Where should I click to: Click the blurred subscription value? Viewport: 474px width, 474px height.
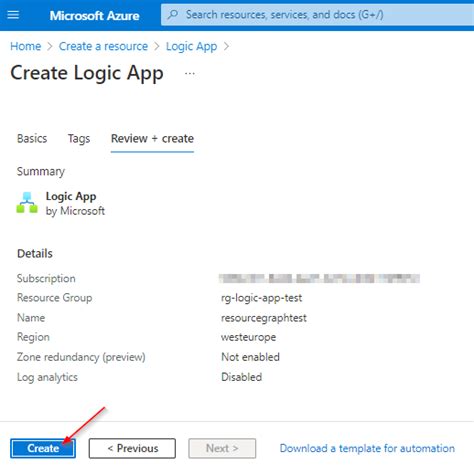click(x=319, y=278)
